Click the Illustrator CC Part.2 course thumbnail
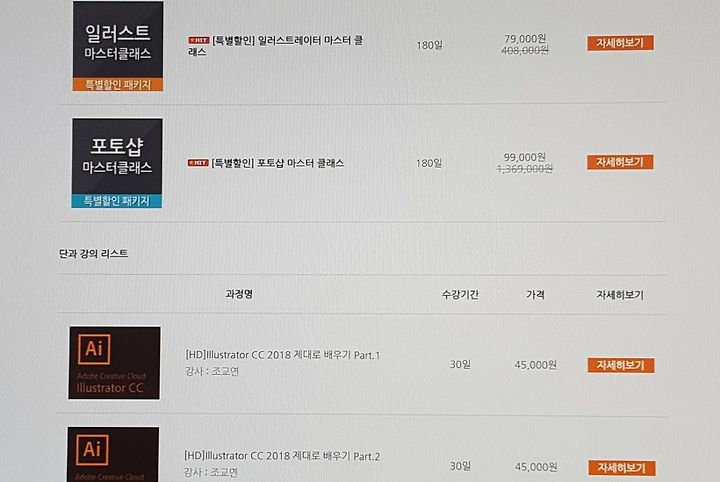 (x=113, y=454)
